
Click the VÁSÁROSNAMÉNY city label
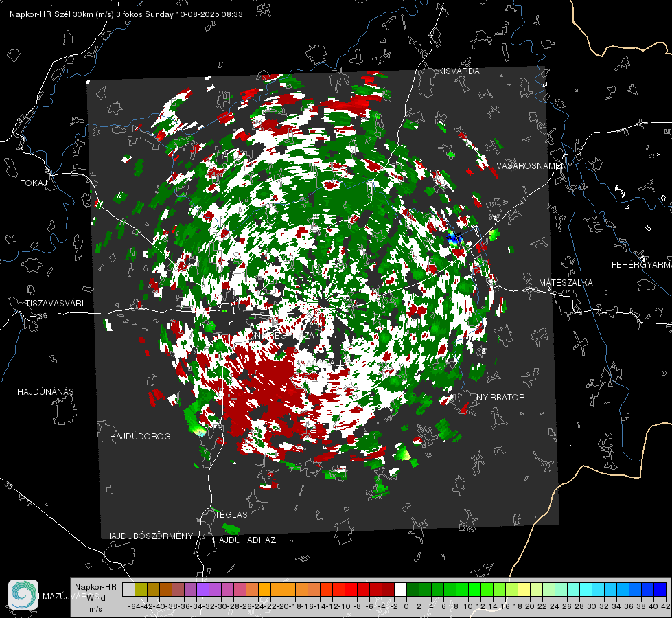point(535,166)
